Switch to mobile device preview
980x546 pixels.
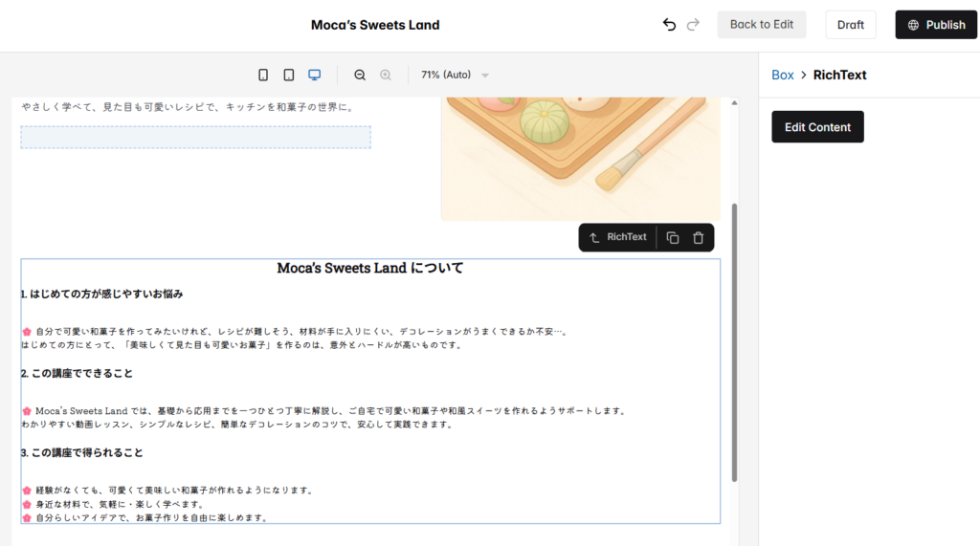pyautogui.click(x=263, y=75)
